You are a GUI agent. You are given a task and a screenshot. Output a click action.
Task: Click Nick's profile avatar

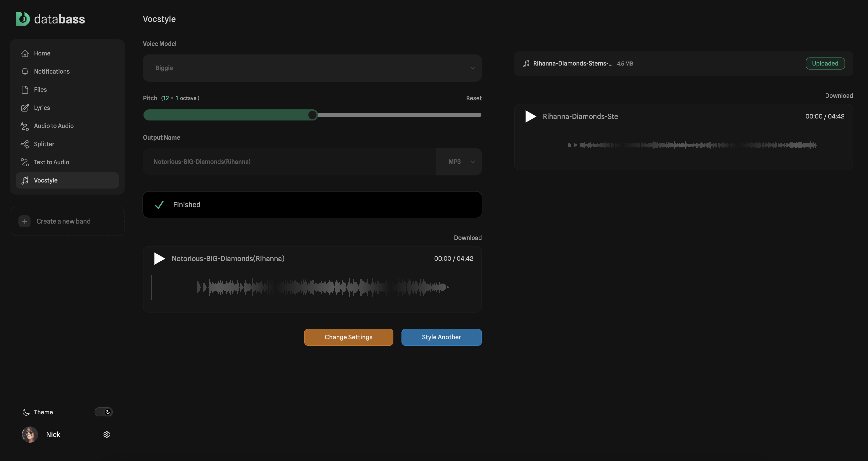click(x=30, y=434)
